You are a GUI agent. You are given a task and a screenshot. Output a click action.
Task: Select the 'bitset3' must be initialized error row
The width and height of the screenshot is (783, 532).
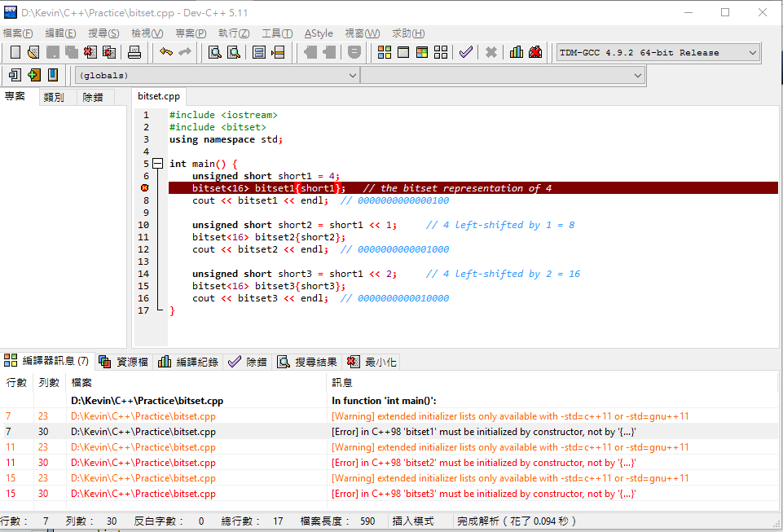click(x=389, y=494)
